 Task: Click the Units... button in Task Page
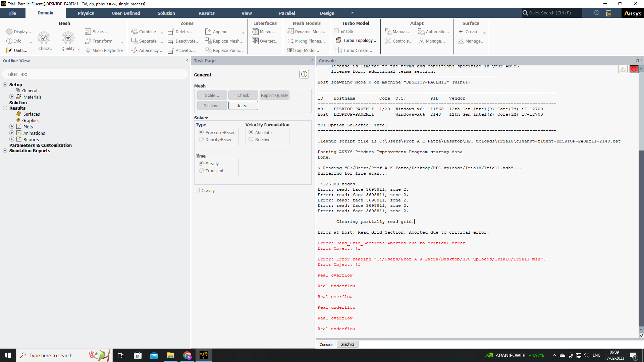coord(243,106)
